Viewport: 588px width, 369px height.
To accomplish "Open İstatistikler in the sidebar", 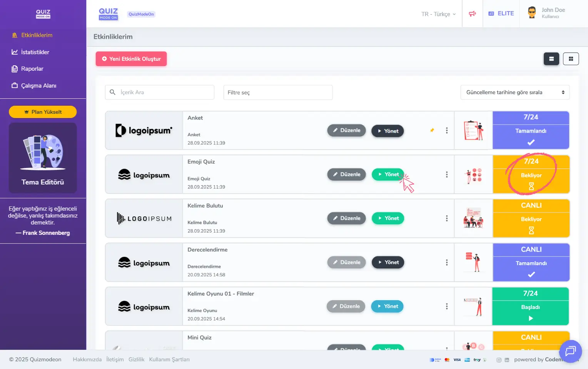I will pyautogui.click(x=35, y=52).
